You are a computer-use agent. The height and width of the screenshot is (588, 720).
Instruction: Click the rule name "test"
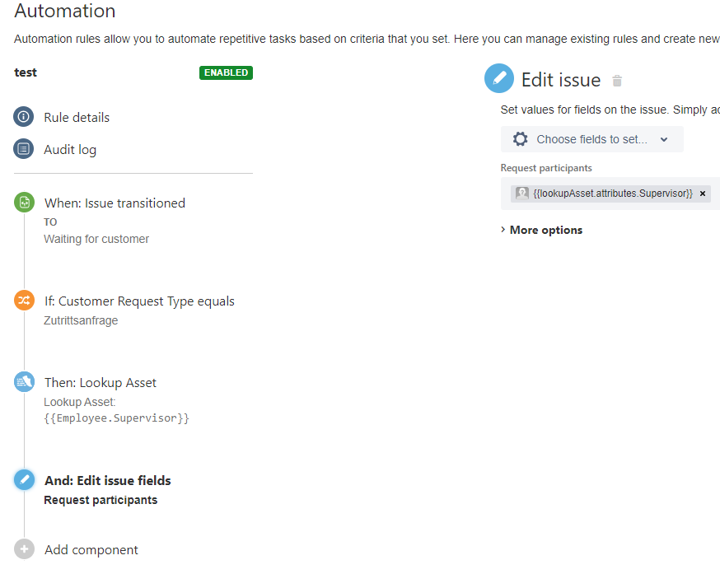coord(25,72)
